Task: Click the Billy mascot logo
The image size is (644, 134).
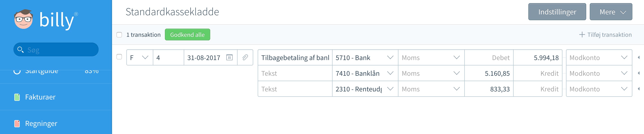Action: tap(23, 19)
